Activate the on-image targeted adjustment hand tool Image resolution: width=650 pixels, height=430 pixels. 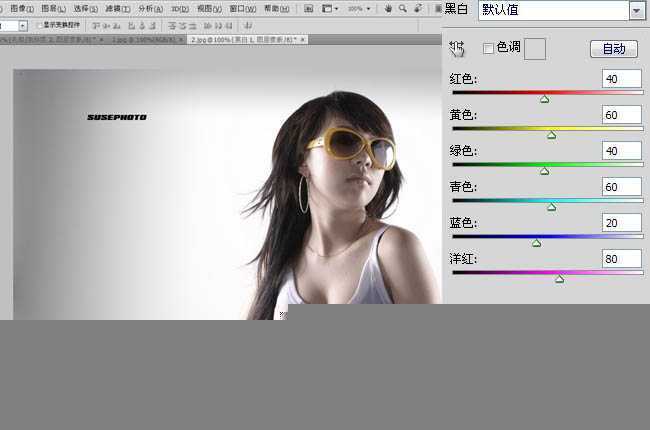pos(457,49)
